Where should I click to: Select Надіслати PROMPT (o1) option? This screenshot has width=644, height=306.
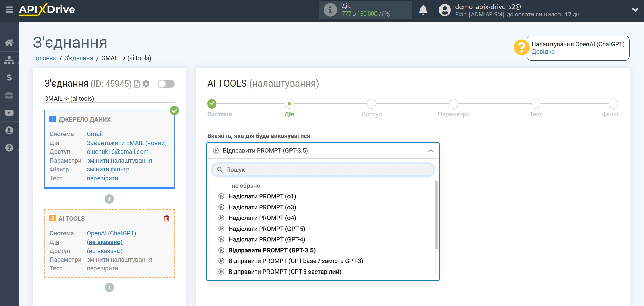261,196
